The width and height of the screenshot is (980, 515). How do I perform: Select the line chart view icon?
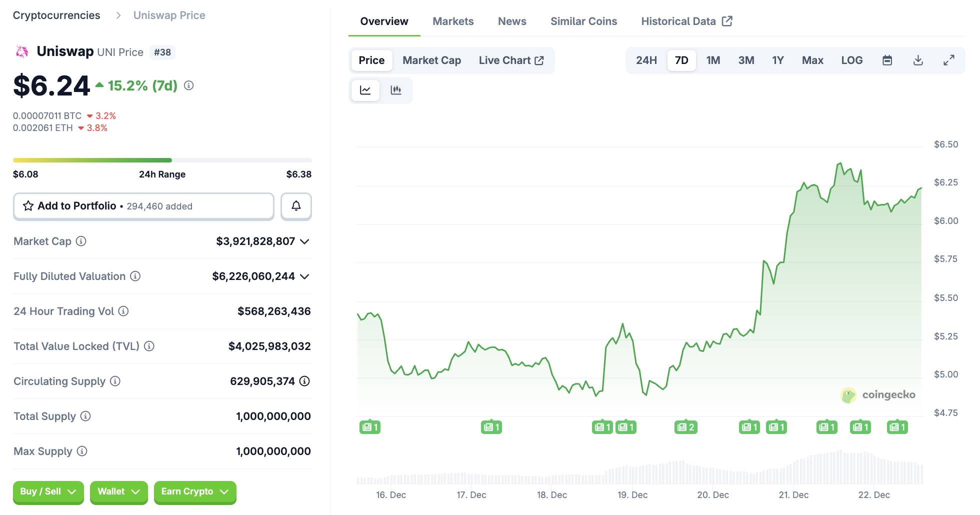pos(365,90)
